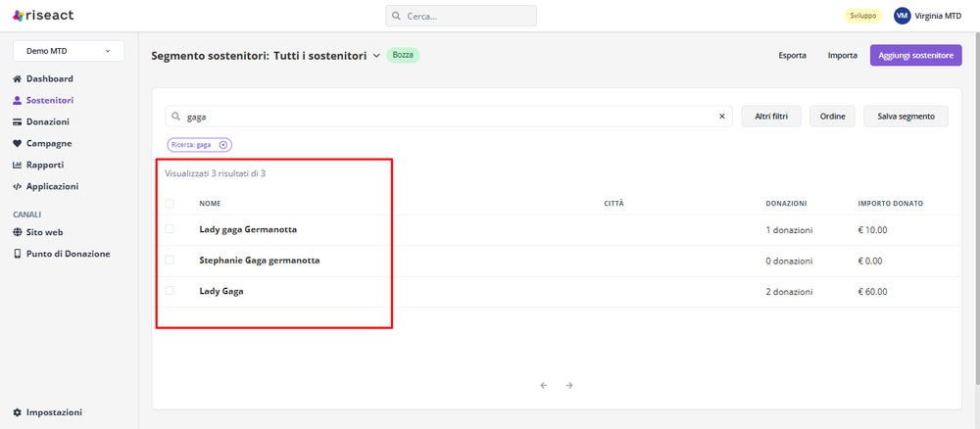Expand the segment title chevron
The image size is (980, 429).
point(376,56)
